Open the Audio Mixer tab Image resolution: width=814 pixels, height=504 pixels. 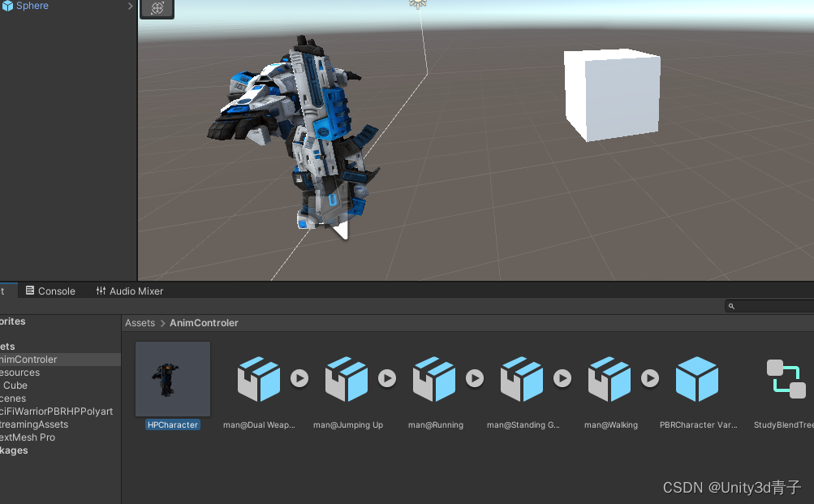point(128,291)
